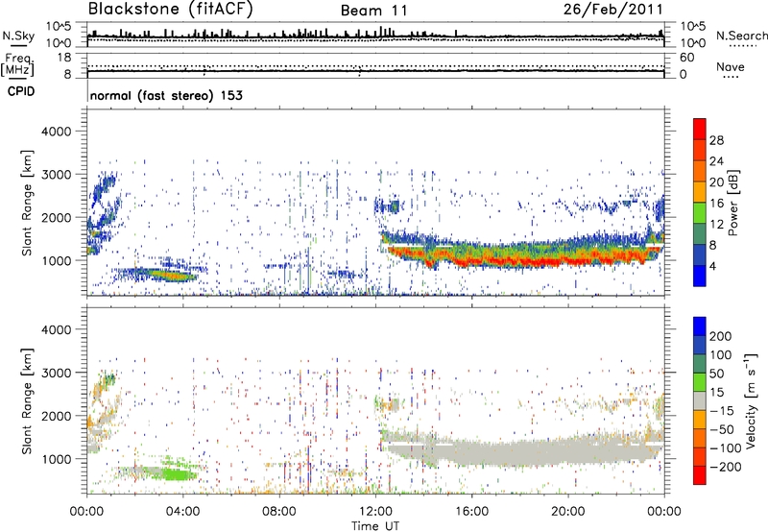768x532 pixels.
Task: Click the red high-power backscatter band near 18:00
Action: pos(521,261)
